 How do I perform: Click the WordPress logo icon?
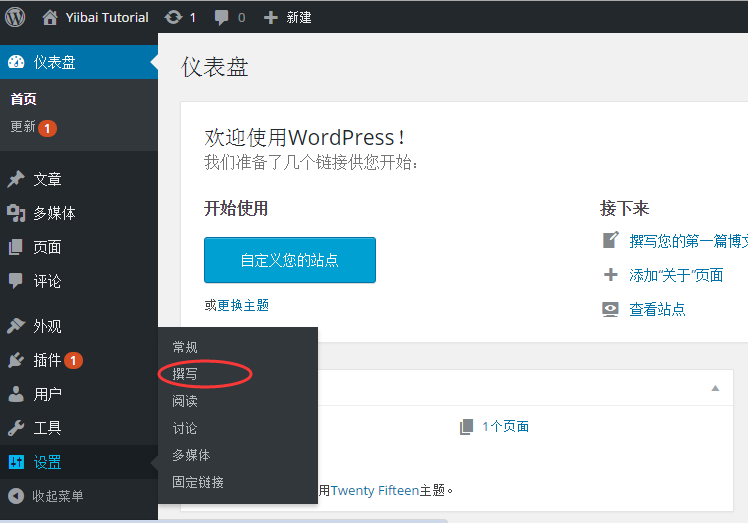coord(15,17)
